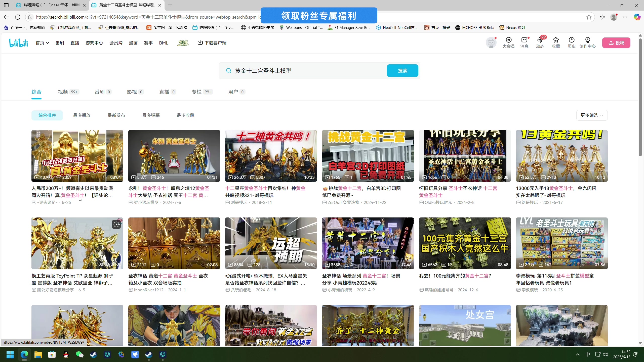Click the 投稿 upload button

616,43
